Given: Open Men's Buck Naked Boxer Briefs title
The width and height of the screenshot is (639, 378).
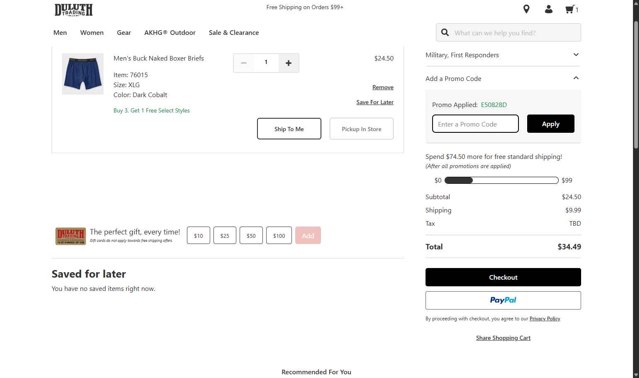Looking at the screenshot, I should click(159, 58).
